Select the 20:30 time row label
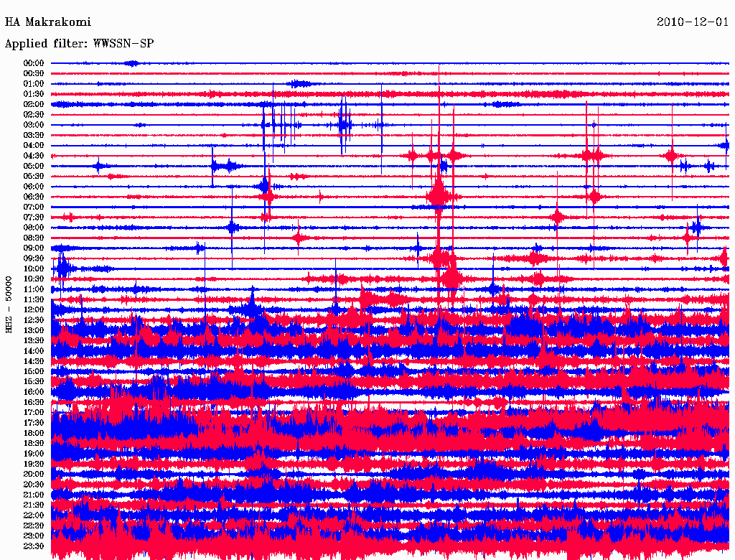The width and height of the screenshot is (735, 560). point(34,485)
